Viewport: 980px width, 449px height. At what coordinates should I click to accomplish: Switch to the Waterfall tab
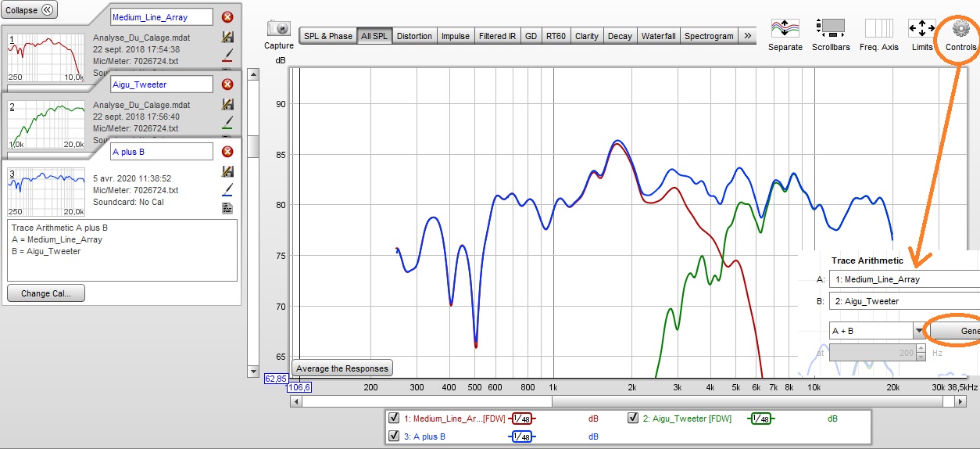658,36
